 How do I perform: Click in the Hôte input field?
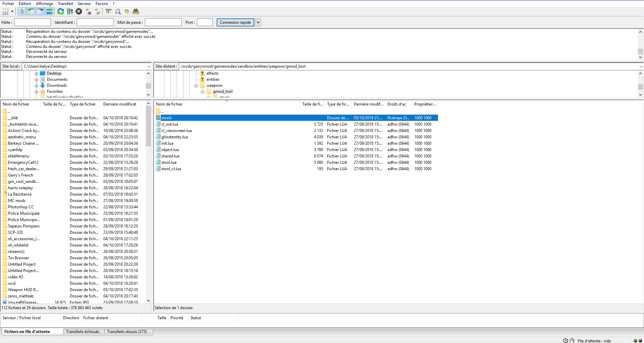point(33,22)
